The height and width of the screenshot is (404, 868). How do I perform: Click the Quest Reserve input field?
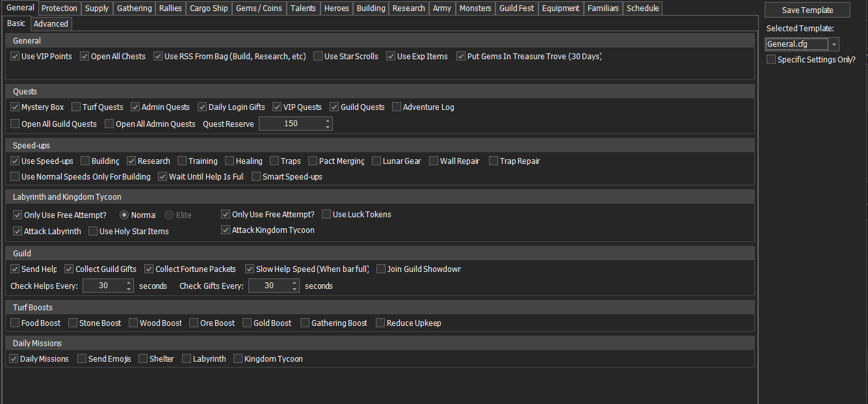tap(291, 124)
